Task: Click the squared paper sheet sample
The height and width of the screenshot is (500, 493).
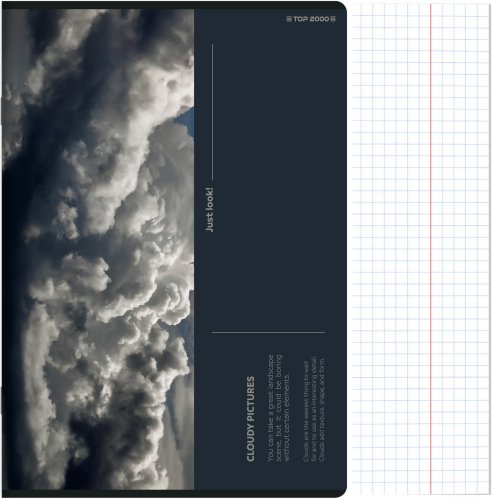Action: 421,249
